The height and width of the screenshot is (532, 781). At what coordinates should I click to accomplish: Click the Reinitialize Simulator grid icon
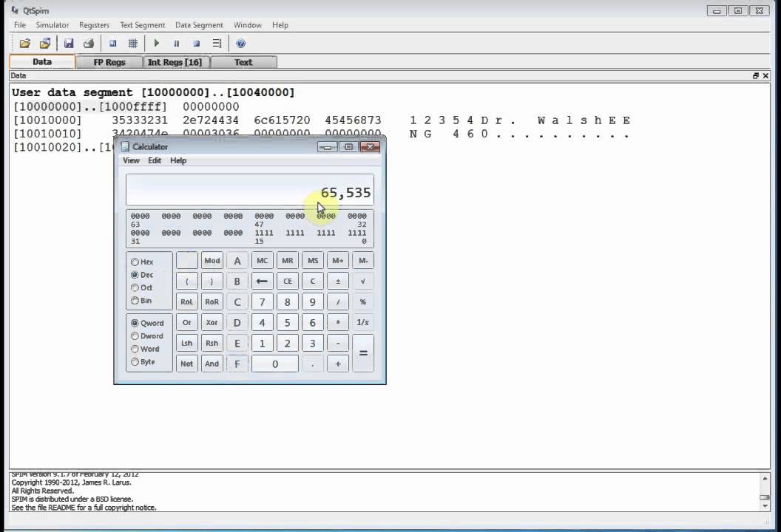pyautogui.click(x=133, y=44)
